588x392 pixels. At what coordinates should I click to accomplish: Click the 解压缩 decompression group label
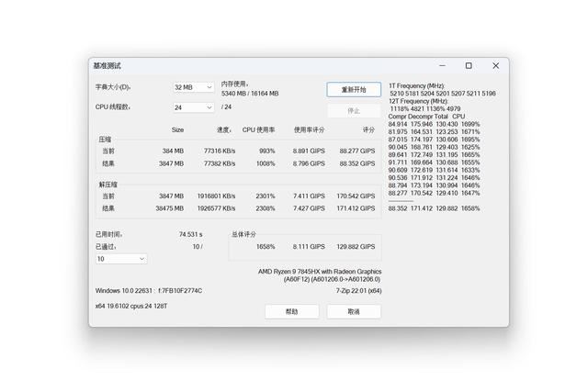tap(107, 185)
